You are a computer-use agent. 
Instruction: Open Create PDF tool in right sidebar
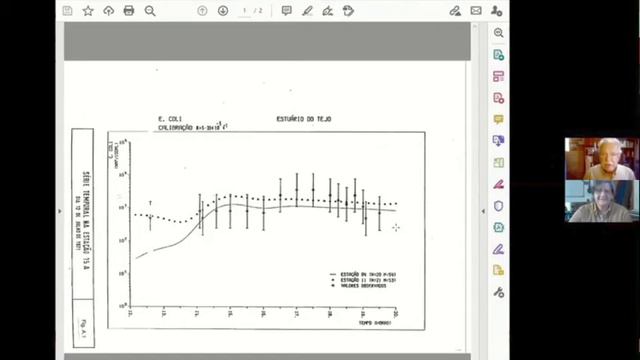[498, 98]
